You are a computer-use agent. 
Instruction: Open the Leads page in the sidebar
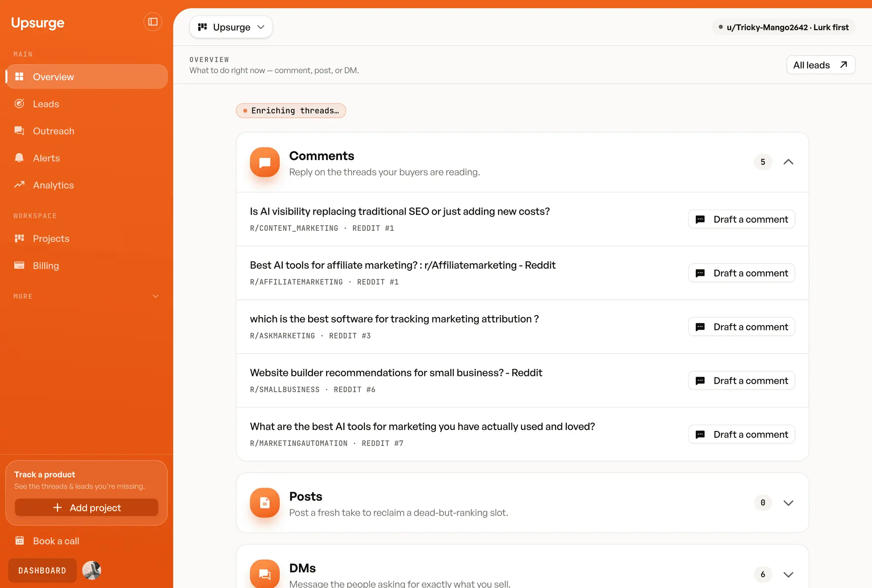coord(87,104)
